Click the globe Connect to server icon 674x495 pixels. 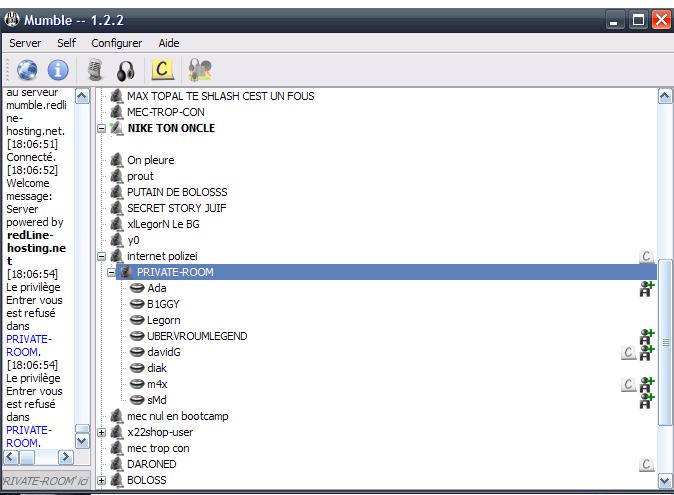point(27,70)
